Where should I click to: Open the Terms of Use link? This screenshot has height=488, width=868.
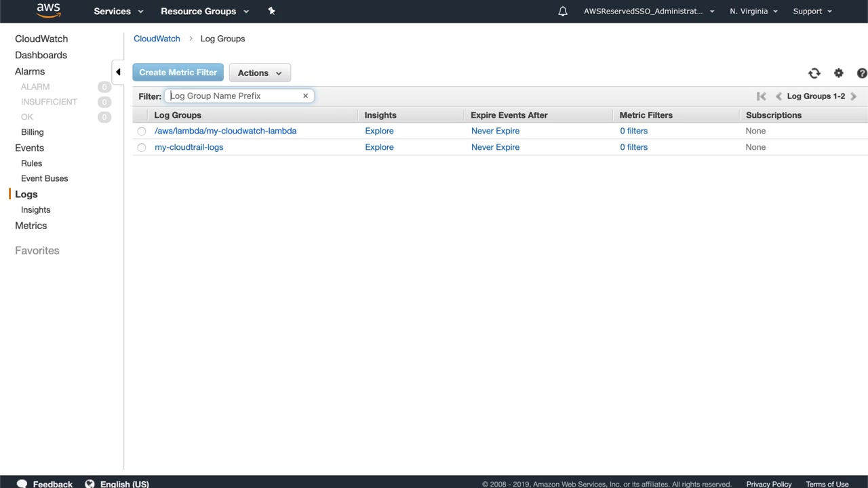pyautogui.click(x=827, y=484)
